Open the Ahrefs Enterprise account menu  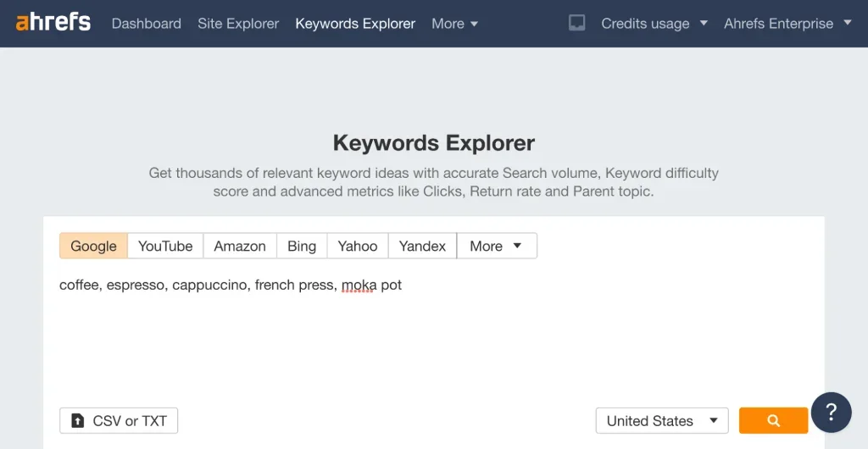click(787, 24)
